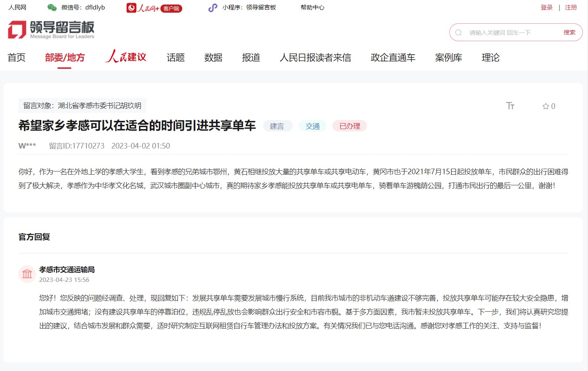Open the 报道 navigation item
The height and width of the screenshot is (371, 588).
click(251, 58)
